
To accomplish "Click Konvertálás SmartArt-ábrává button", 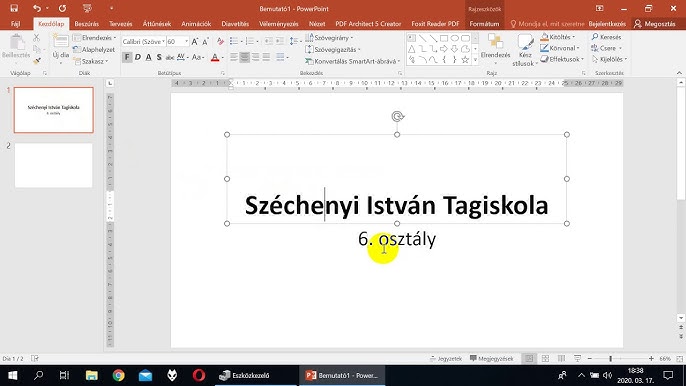I will click(x=353, y=61).
